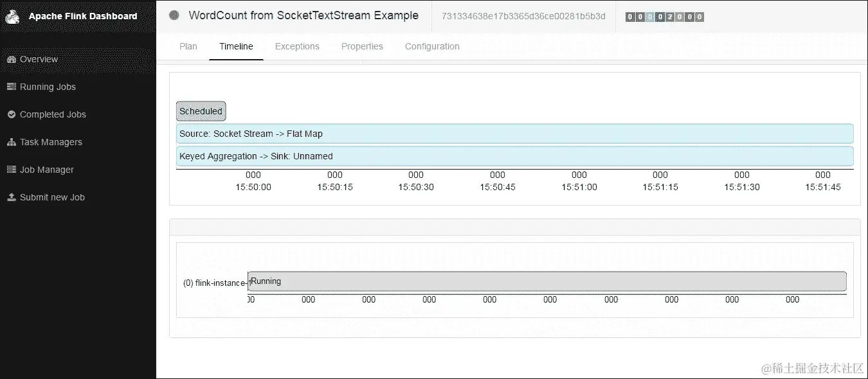Click the task status counter badges
This screenshot has width=868, height=379.
[x=665, y=17]
